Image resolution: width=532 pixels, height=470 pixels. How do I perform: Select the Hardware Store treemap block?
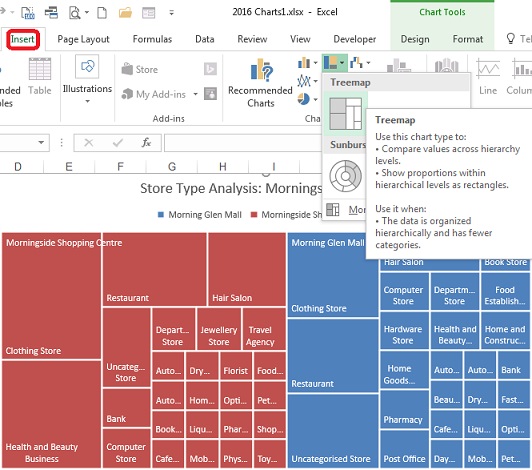pos(404,330)
